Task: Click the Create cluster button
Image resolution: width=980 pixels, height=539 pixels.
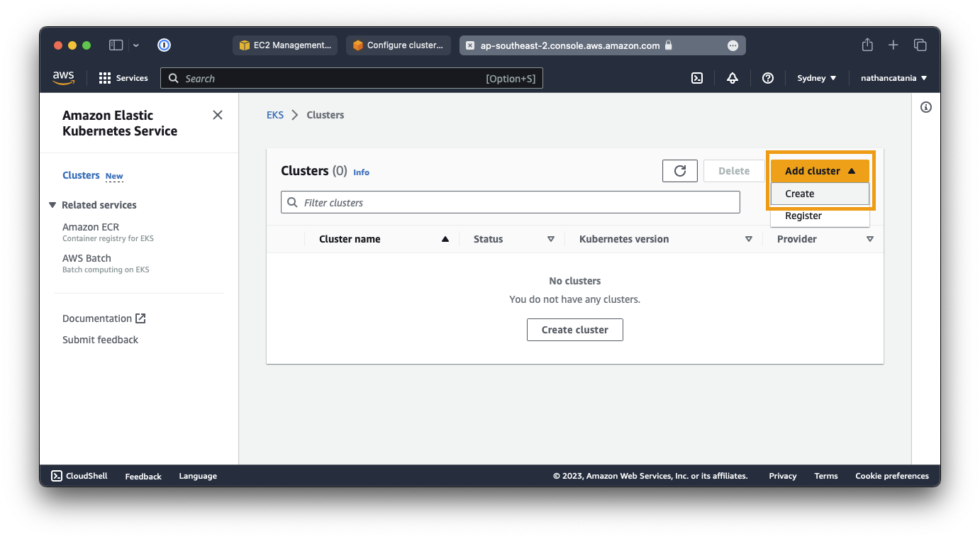Action: point(574,330)
